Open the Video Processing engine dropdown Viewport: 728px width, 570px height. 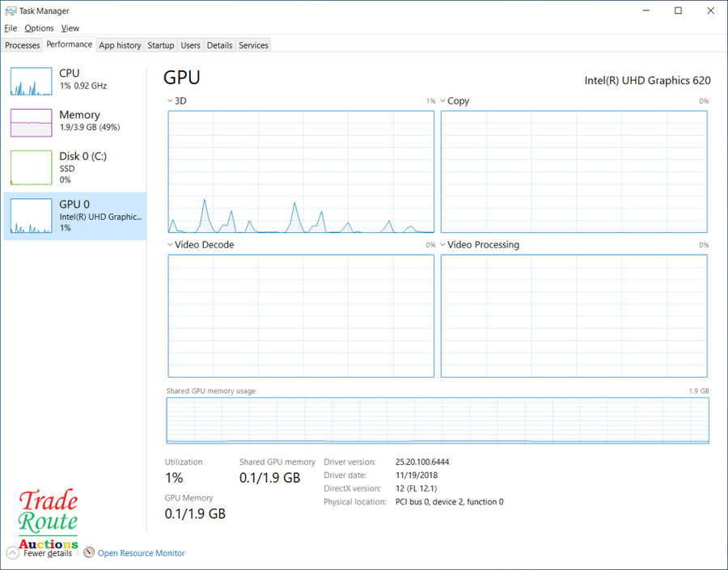pyautogui.click(x=443, y=245)
